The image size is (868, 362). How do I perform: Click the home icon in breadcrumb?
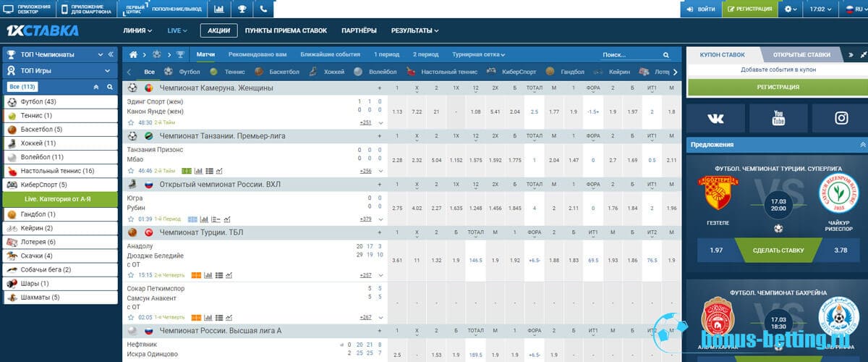pos(132,54)
